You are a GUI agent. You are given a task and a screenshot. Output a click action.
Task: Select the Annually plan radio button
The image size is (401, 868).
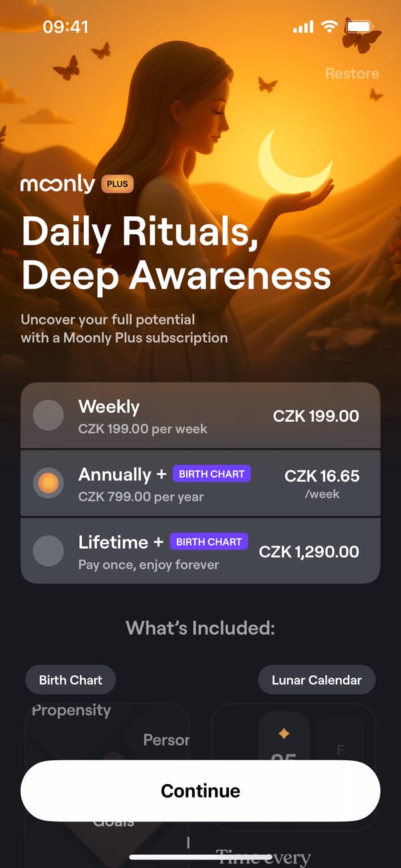[48, 484]
